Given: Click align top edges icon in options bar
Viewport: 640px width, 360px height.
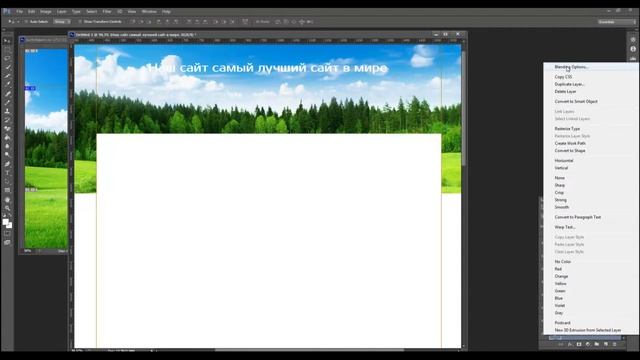Looking at the screenshot, I should pos(133,22).
